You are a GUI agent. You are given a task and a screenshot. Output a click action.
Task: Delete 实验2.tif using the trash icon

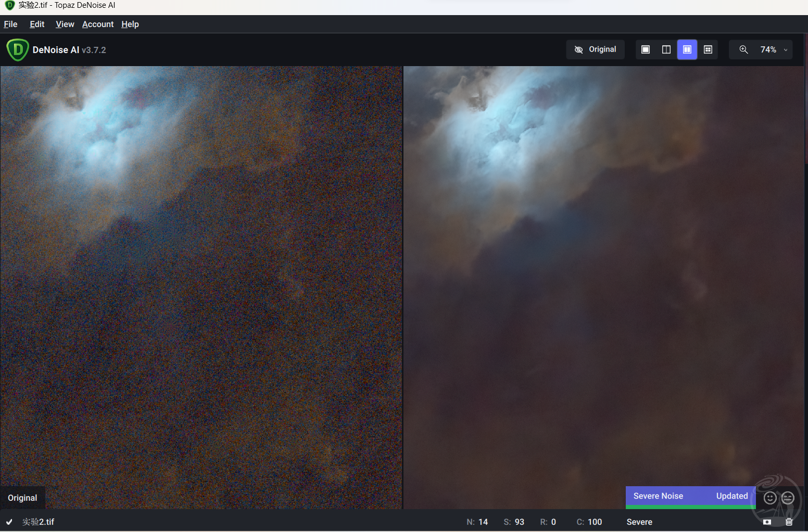pyautogui.click(x=789, y=522)
